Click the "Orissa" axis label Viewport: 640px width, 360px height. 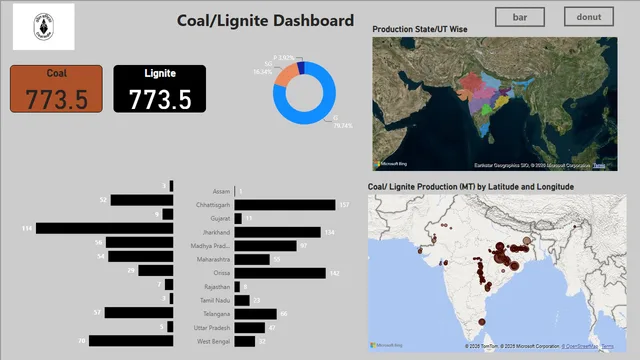pyautogui.click(x=222, y=273)
